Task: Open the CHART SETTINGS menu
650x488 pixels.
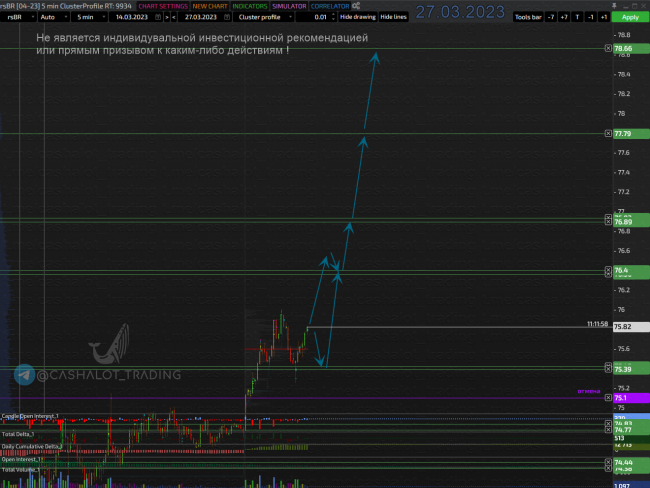Action: click(x=161, y=6)
